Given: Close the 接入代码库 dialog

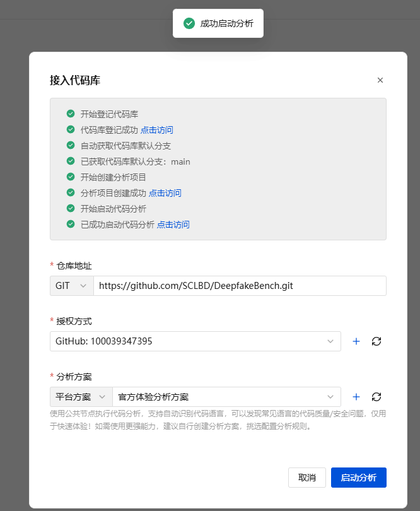Looking at the screenshot, I should click(380, 80).
